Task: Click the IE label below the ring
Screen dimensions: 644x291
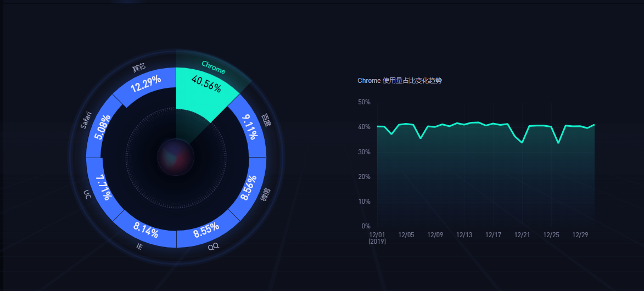Action: click(x=139, y=247)
